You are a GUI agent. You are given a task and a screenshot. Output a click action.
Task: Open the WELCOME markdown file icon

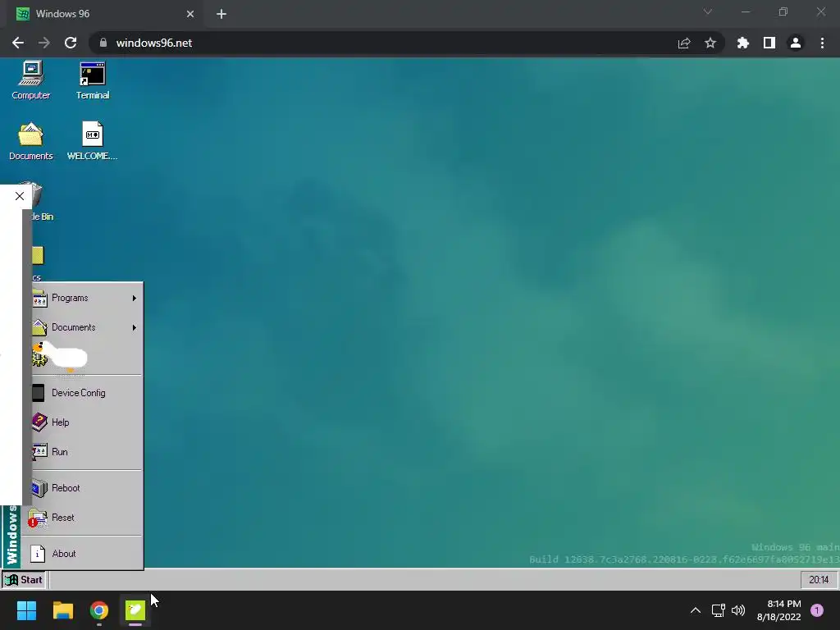(x=92, y=141)
